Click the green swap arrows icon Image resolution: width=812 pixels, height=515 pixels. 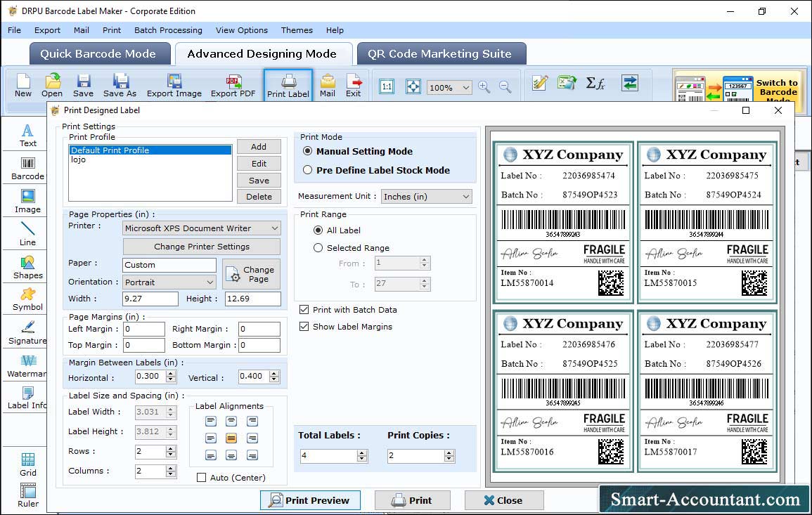tap(630, 83)
